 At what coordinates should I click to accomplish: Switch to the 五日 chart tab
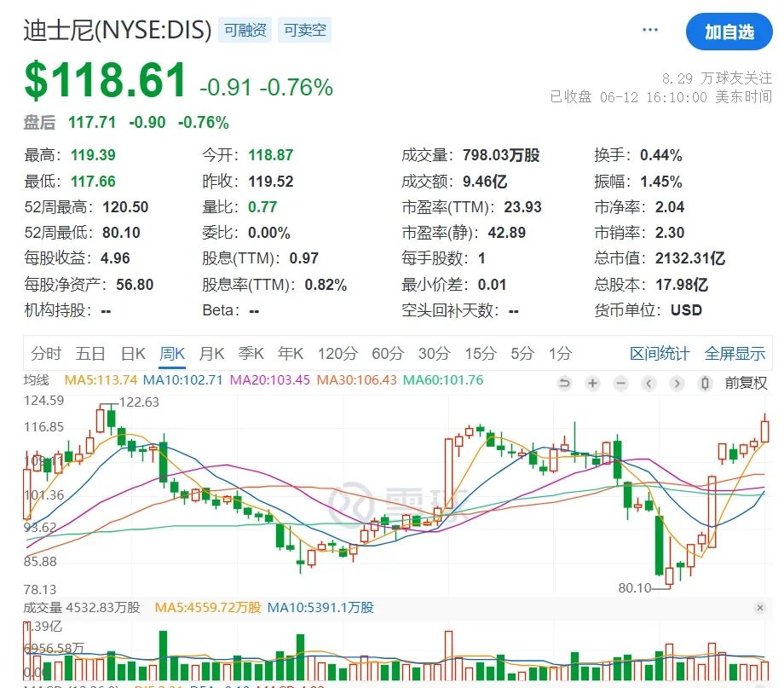click(90, 354)
